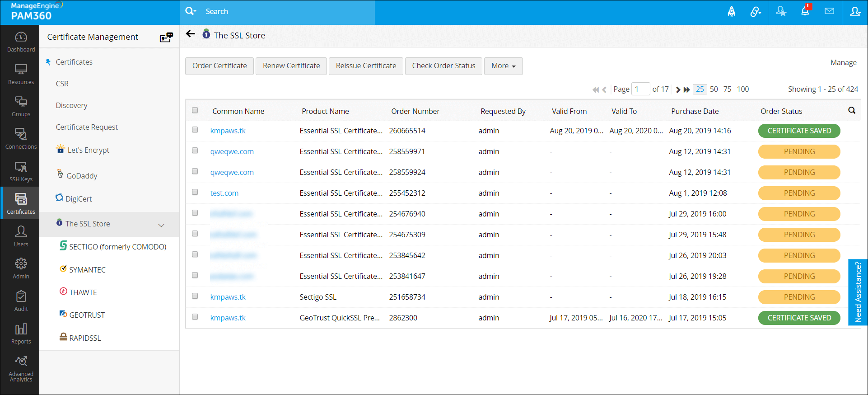Click the Order Certificate button
868x395 pixels.
[219, 66]
